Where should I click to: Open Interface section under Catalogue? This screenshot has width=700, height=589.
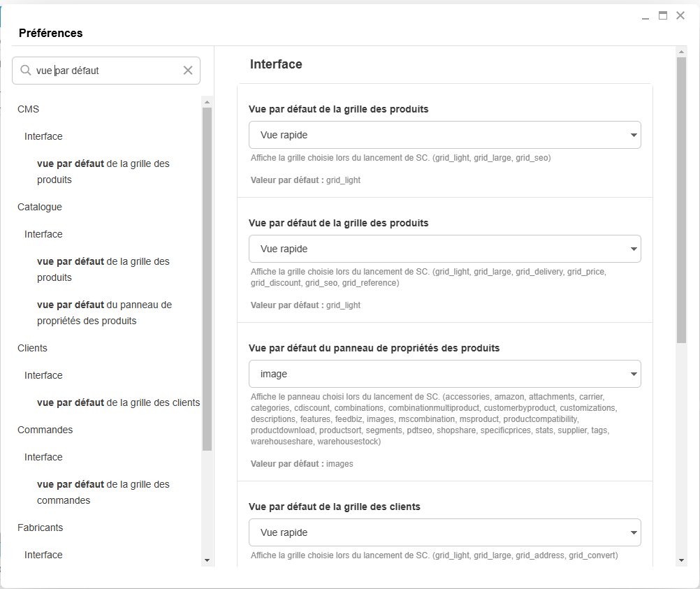[x=43, y=234]
